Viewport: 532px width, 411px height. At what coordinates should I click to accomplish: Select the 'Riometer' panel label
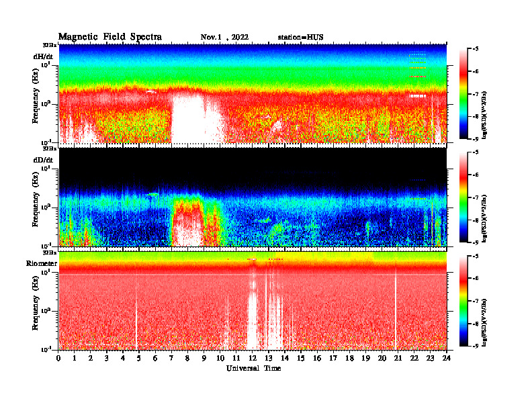tap(42, 263)
